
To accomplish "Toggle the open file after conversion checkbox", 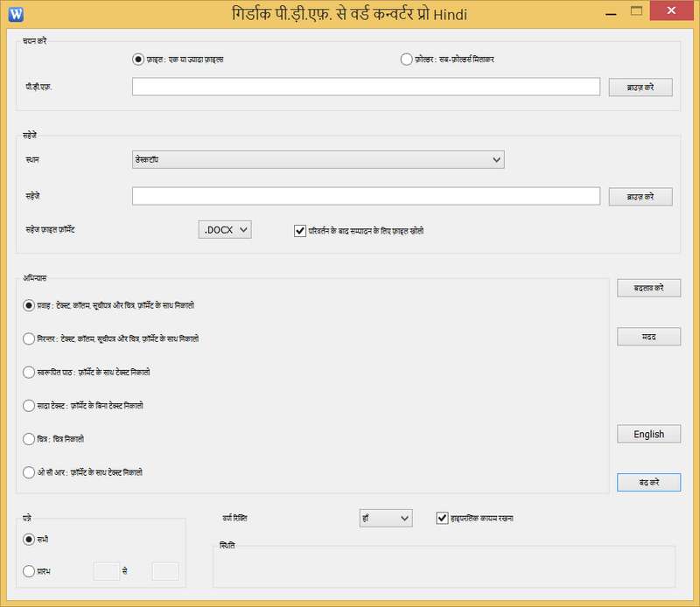I will coord(300,231).
